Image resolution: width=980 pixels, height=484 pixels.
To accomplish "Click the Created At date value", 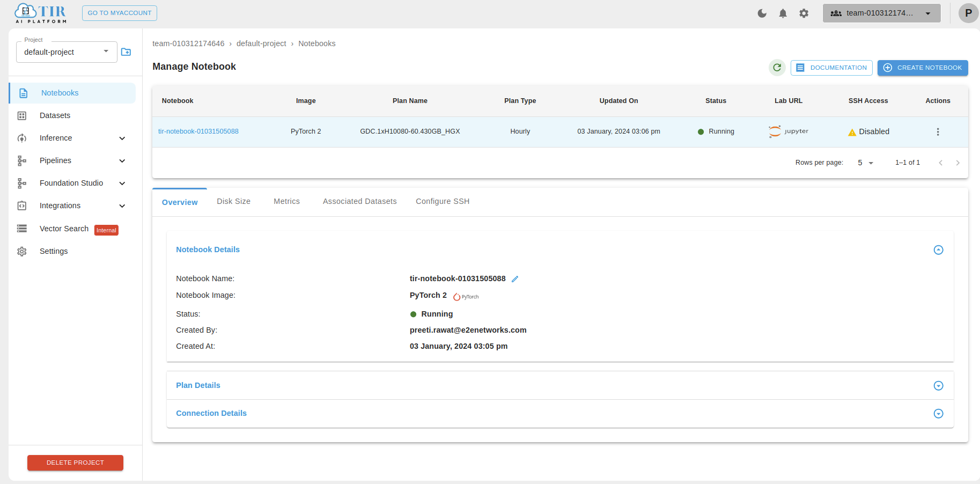I will (x=459, y=346).
